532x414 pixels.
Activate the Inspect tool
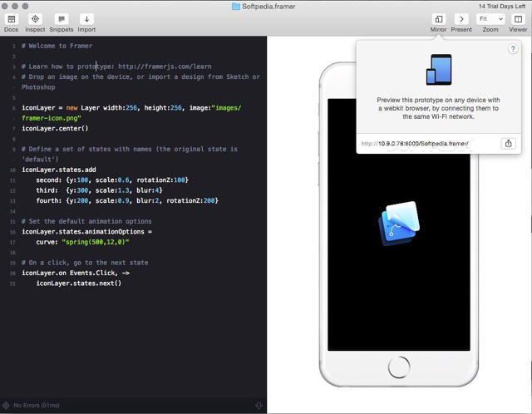[35, 19]
